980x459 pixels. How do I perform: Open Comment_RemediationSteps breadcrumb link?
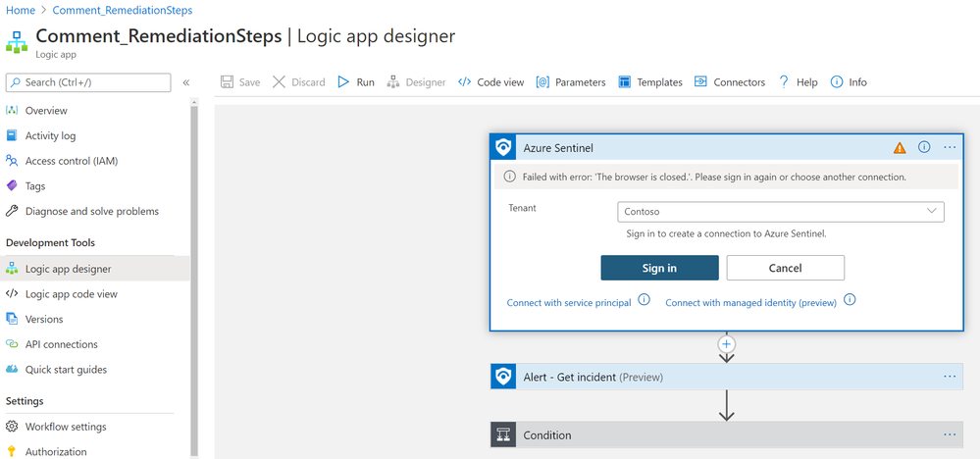coord(123,11)
